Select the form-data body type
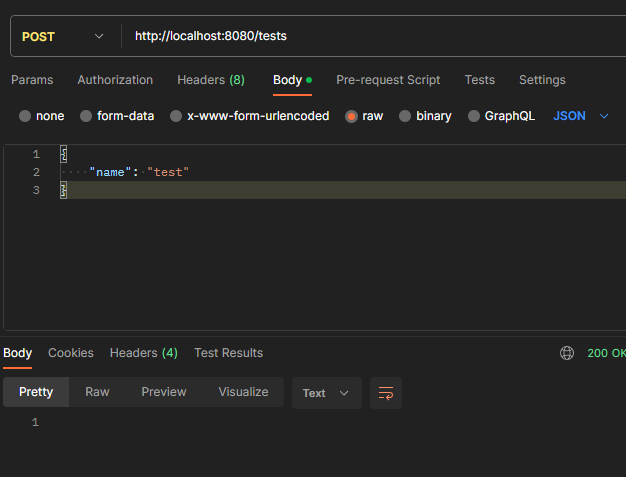Image resolution: width=626 pixels, height=477 pixels. (x=117, y=116)
